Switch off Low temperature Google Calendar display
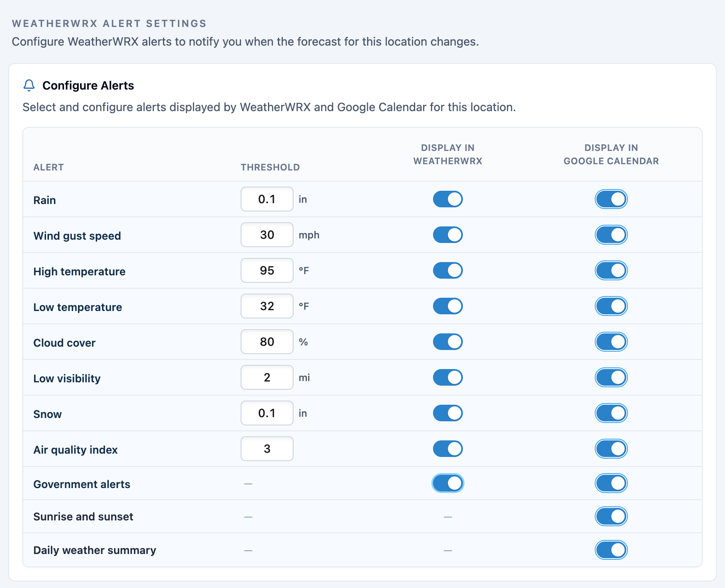This screenshot has height=588, width=725. click(x=611, y=306)
